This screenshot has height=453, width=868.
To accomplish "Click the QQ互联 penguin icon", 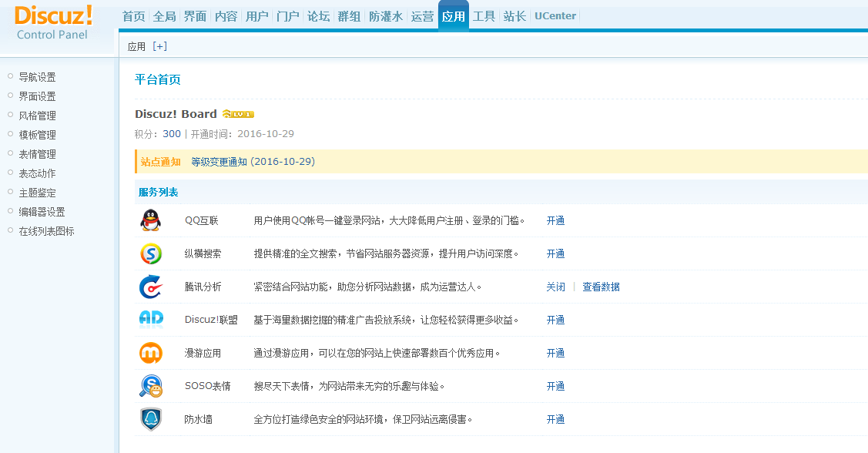I will (151, 220).
